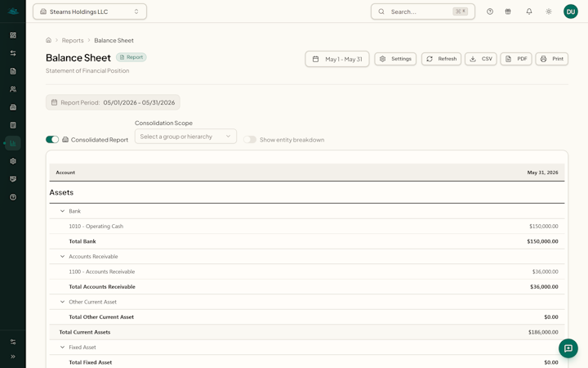Click the calendar icon beside Report Period
The height and width of the screenshot is (368, 588).
pyautogui.click(x=55, y=102)
